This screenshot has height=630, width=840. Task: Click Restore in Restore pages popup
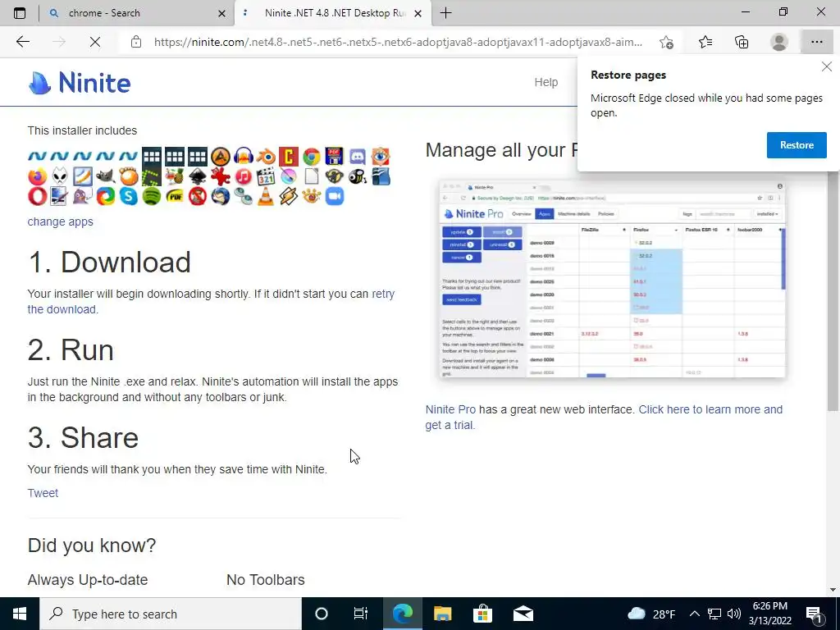coord(797,145)
